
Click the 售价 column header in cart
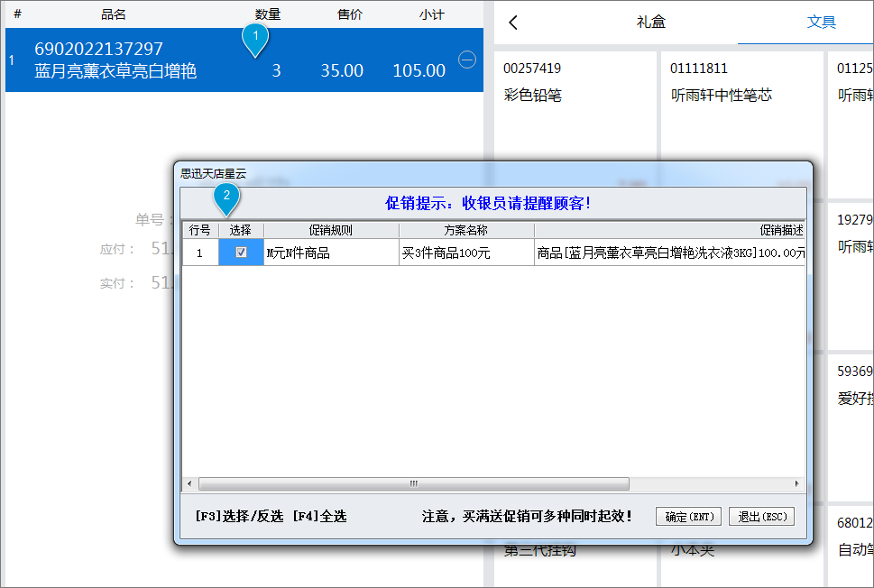pyautogui.click(x=350, y=14)
